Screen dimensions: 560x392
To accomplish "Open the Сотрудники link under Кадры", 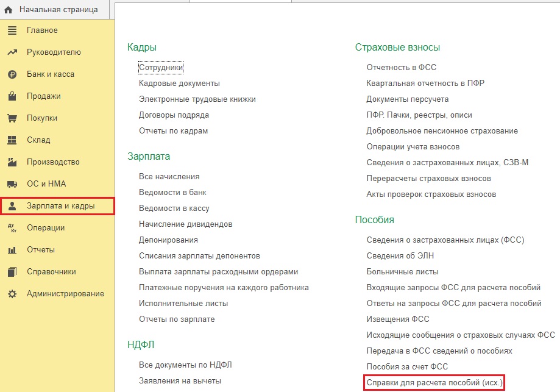I will point(161,68).
